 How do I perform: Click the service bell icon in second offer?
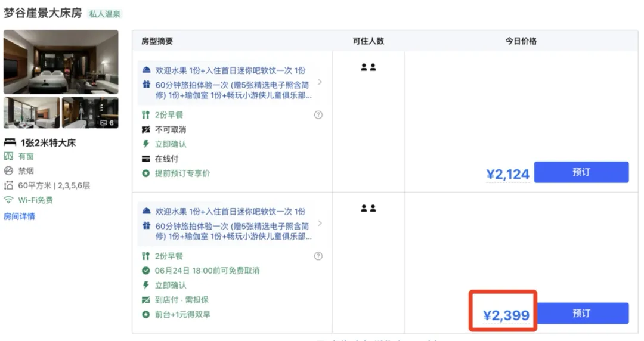pos(146,211)
